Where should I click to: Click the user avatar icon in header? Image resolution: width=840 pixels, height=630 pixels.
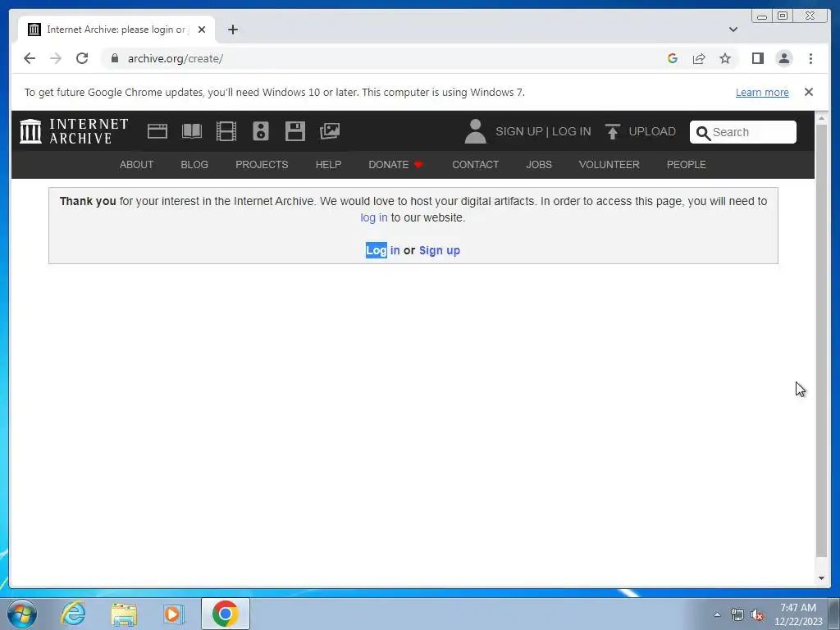475,131
